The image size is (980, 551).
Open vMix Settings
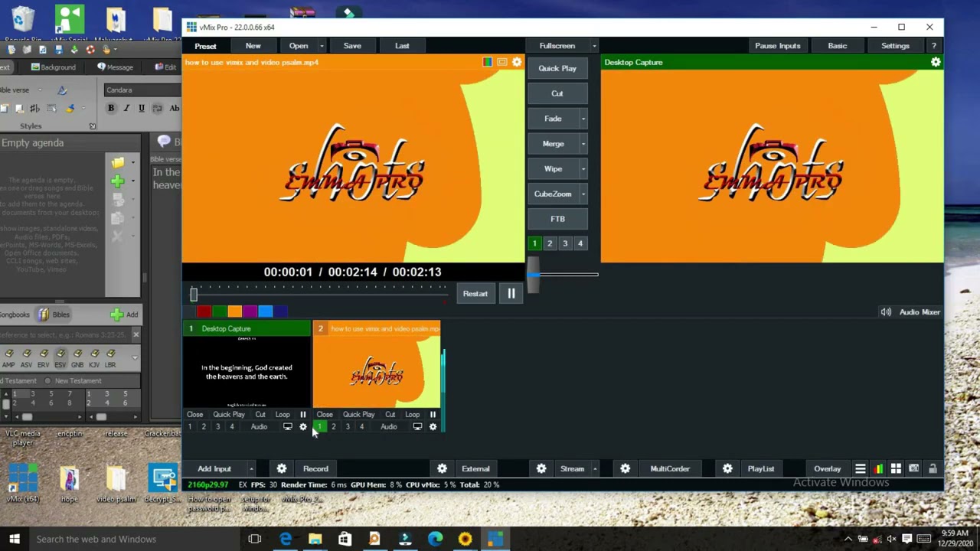tap(895, 46)
